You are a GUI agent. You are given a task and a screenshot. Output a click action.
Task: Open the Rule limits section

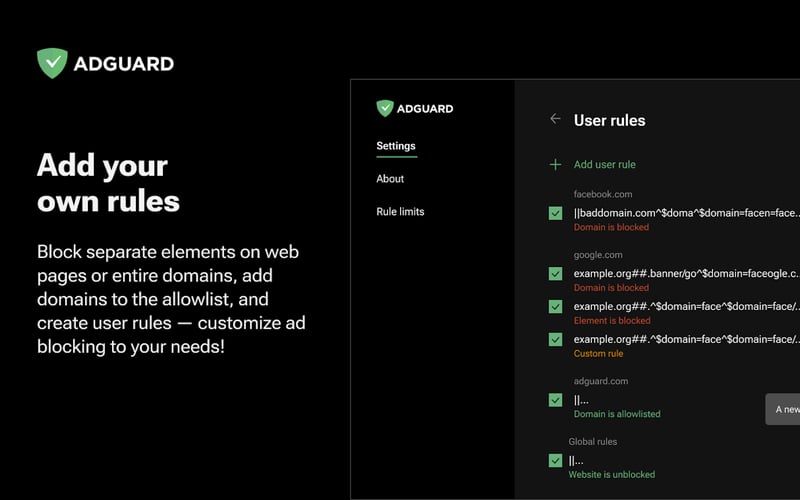(400, 211)
